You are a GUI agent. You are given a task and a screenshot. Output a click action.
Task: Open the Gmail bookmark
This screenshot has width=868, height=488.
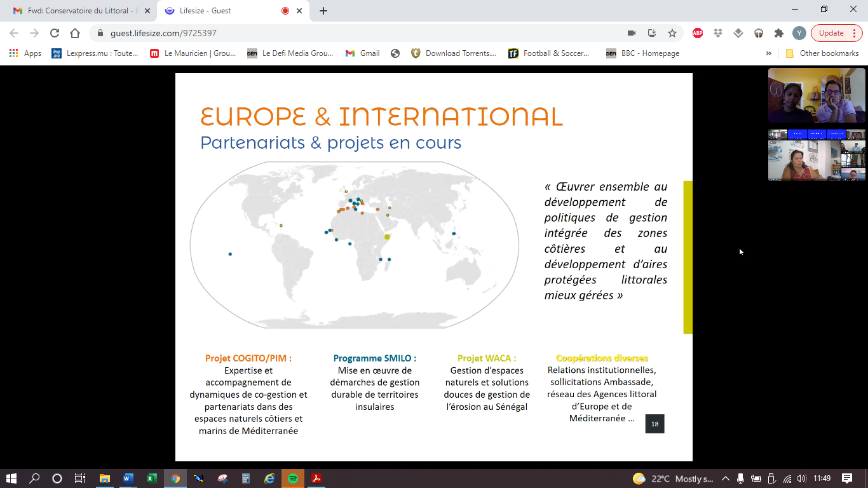[x=363, y=53]
